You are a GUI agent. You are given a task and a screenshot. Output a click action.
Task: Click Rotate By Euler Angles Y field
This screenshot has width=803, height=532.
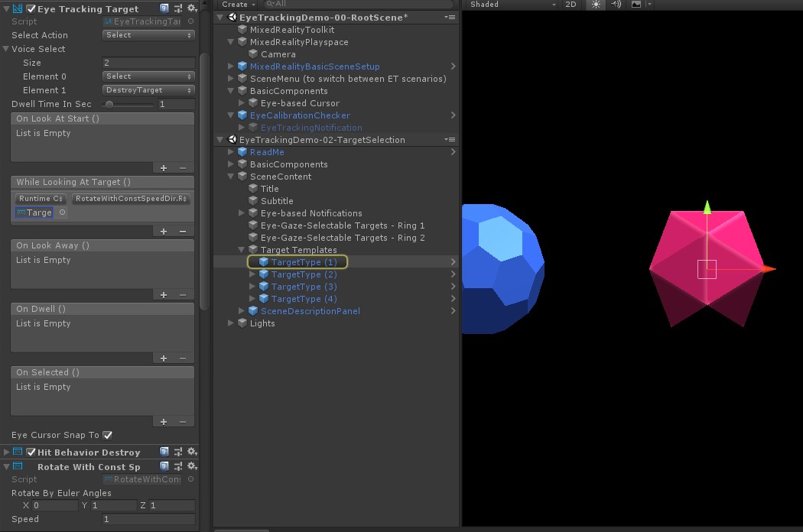(x=114, y=505)
